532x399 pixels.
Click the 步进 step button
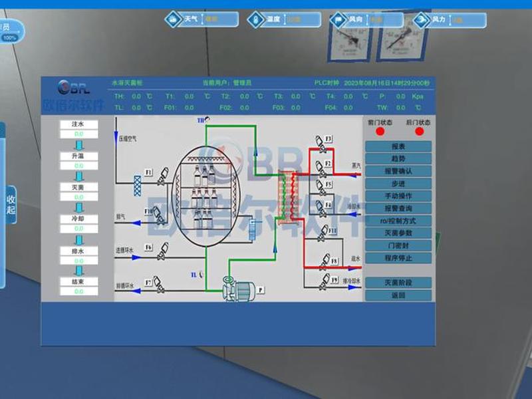pos(398,184)
